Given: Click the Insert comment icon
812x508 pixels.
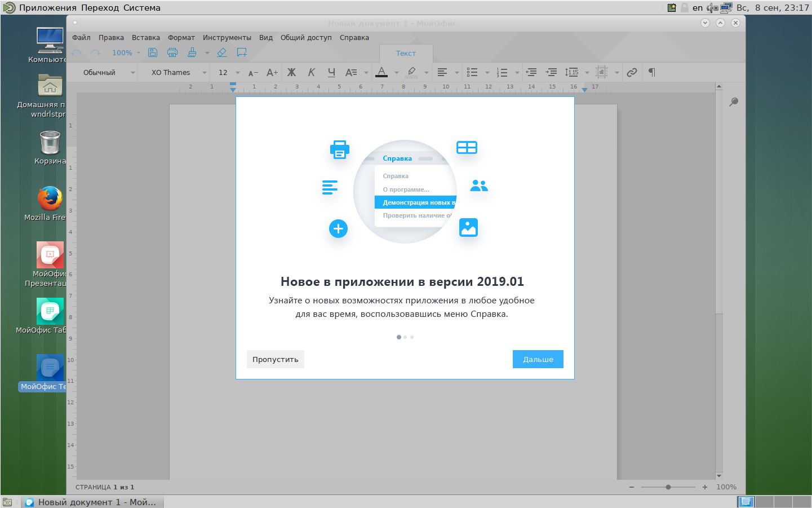Looking at the screenshot, I should coord(242,52).
